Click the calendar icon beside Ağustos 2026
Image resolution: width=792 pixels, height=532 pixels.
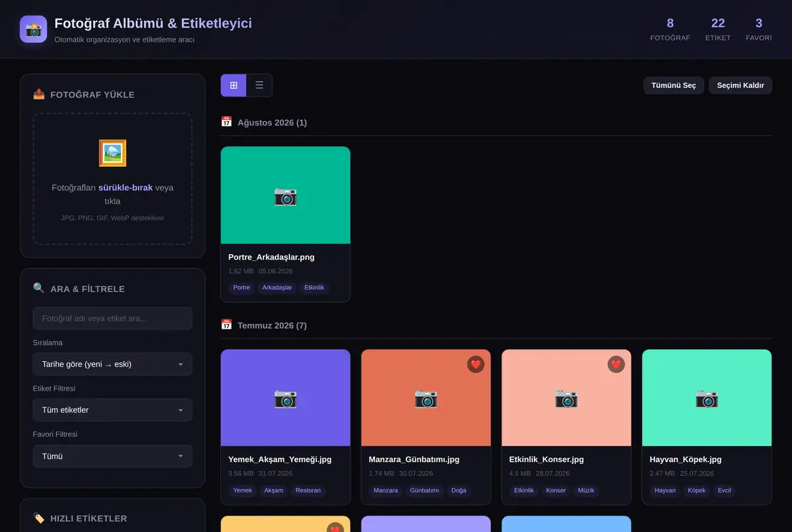click(226, 122)
